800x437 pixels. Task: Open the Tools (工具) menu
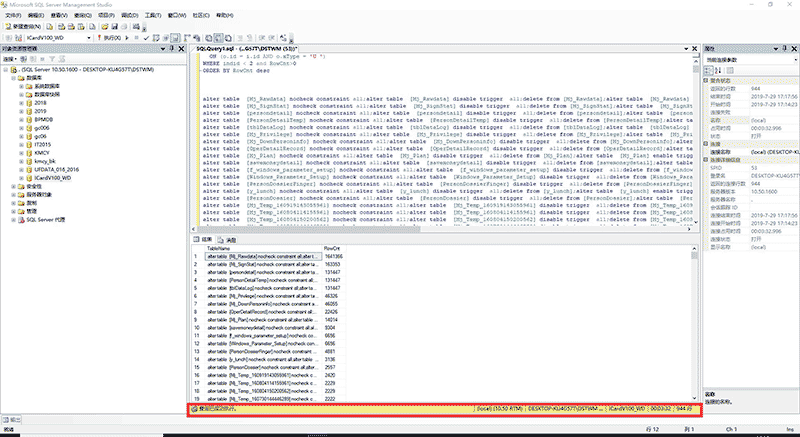pyautogui.click(x=153, y=15)
